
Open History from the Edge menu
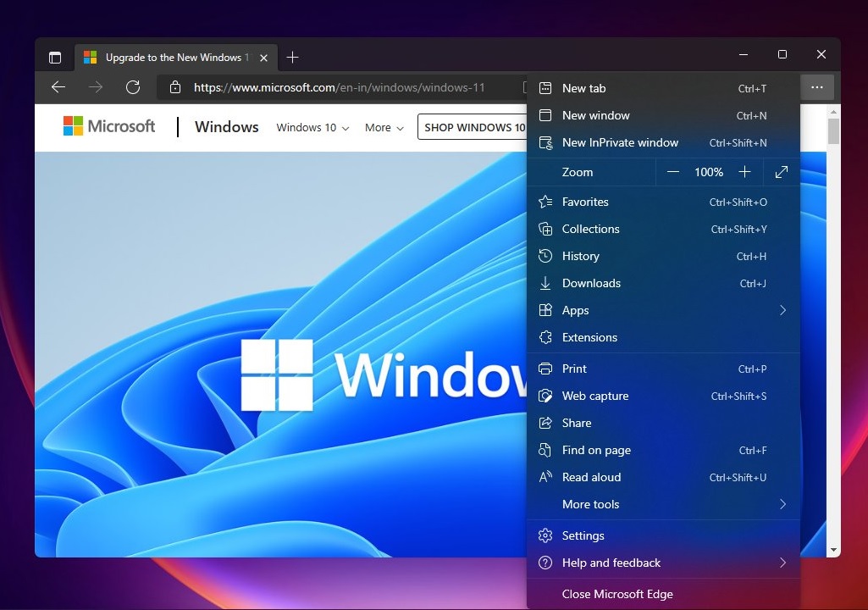point(581,256)
